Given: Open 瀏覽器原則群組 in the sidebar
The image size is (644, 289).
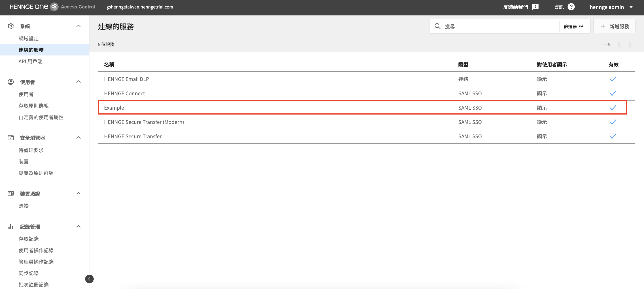Looking at the screenshot, I should (x=36, y=173).
